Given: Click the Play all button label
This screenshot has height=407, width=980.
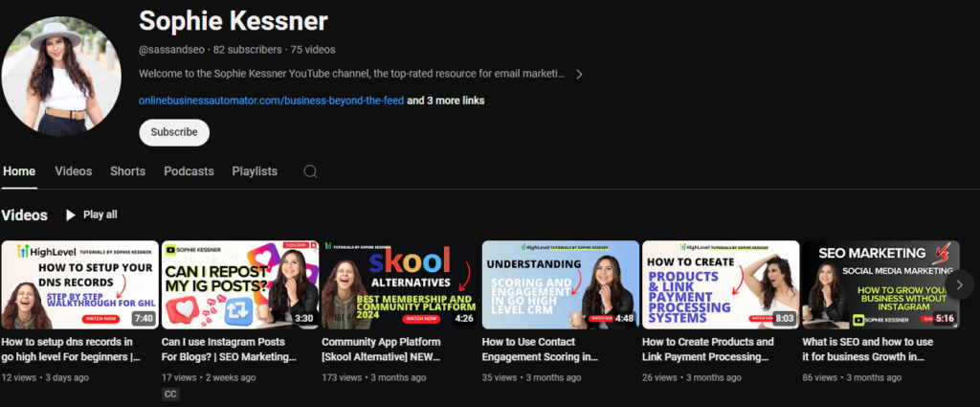Looking at the screenshot, I should (x=100, y=215).
